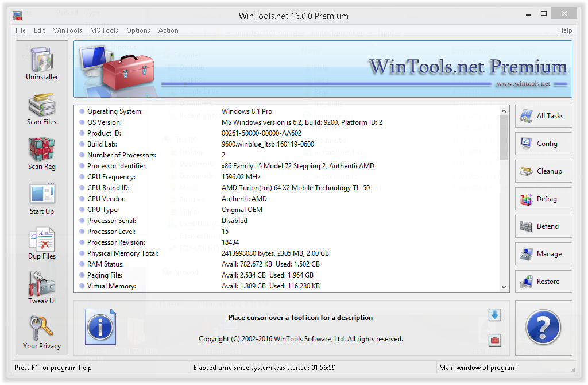Click the status bar elapsed time text
This screenshot has height=385, width=588.
(264, 368)
